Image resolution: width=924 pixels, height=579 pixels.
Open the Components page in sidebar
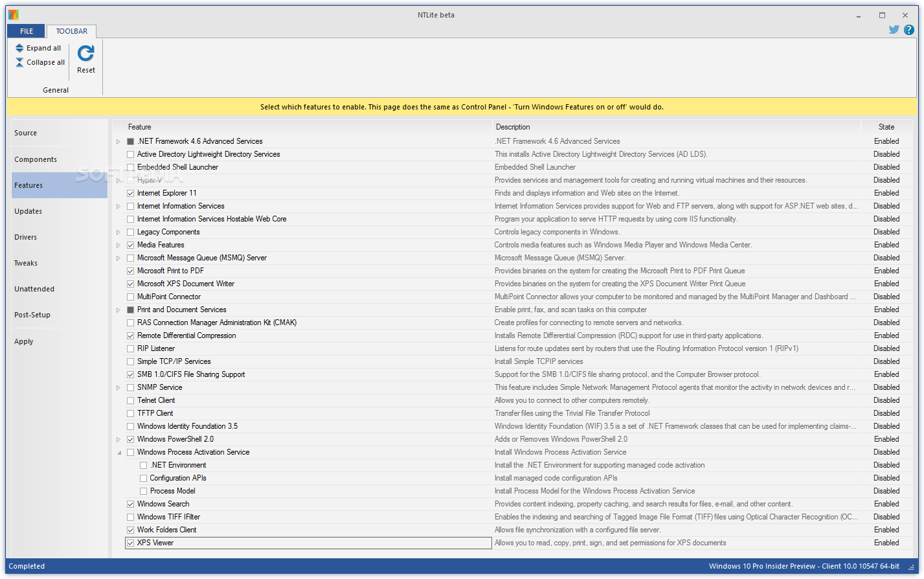click(x=60, y=159)
